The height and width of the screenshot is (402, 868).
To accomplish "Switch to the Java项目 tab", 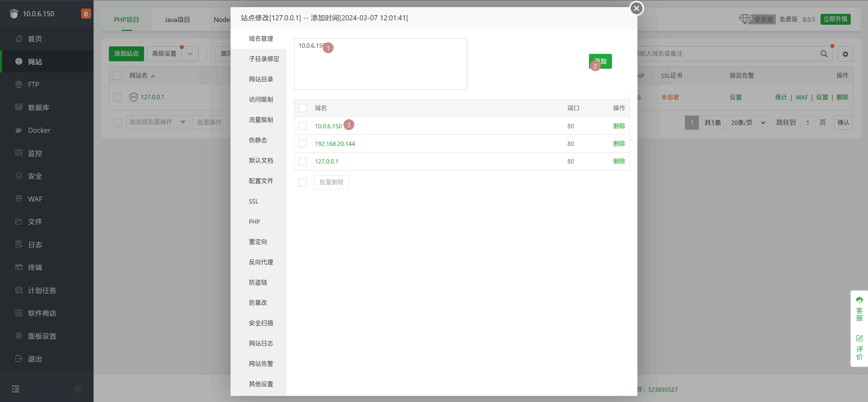I will pos(177,20).
